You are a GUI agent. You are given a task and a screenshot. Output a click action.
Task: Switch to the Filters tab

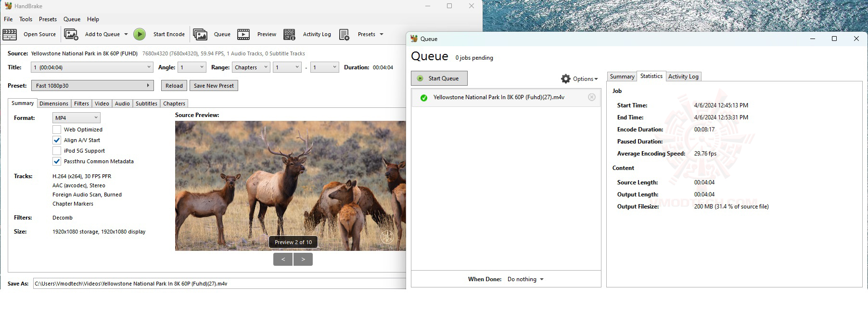(81, 104)
